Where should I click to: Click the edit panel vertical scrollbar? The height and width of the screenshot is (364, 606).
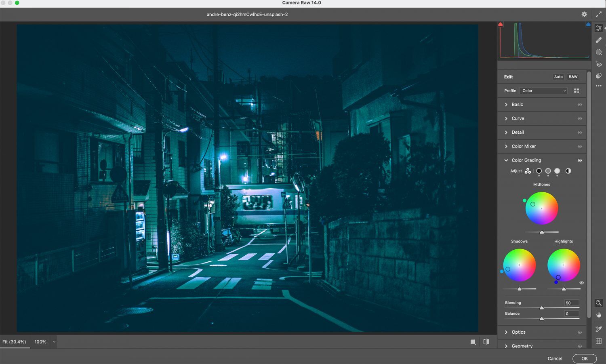point(589,194)
